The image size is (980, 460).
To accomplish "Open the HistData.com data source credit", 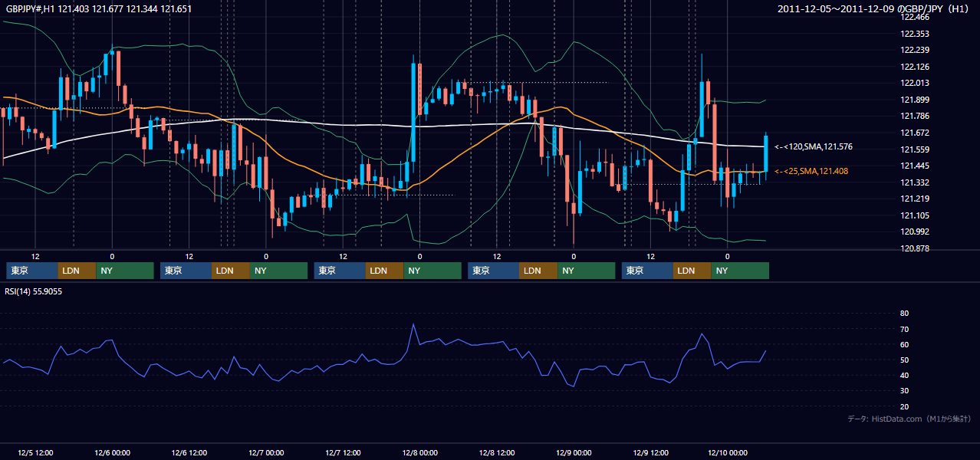I will (x=909, y=419).
